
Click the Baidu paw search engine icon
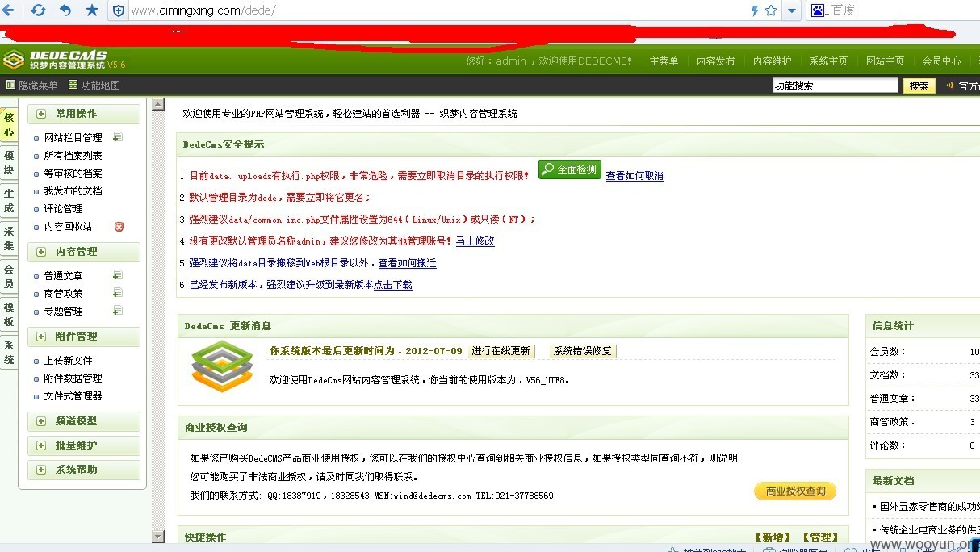tap(819, 10)
